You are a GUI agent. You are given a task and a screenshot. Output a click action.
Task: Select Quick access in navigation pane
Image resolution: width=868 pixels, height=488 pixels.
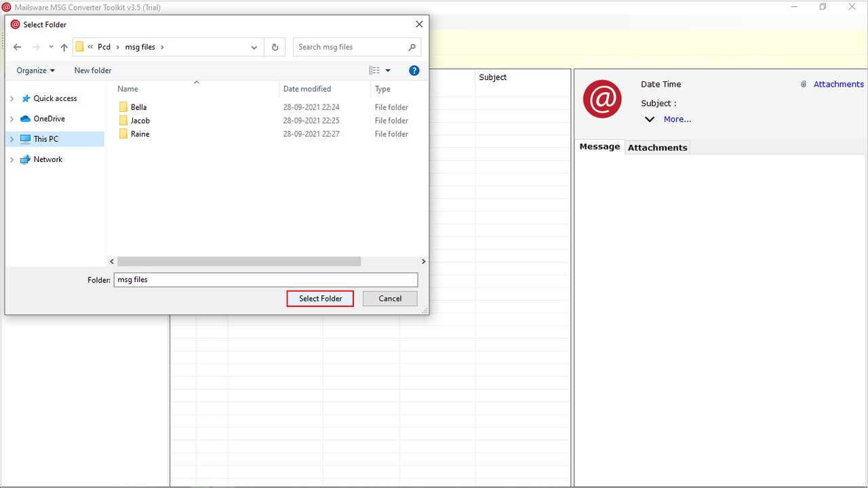pyautogui.click(x=55, y=98)
